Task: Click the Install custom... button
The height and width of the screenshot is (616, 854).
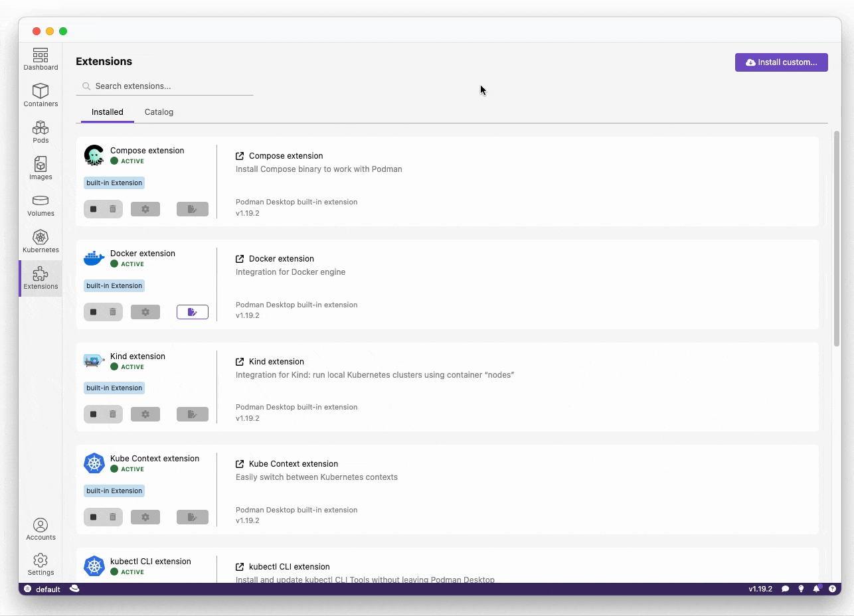Action: tap(782, 62)
